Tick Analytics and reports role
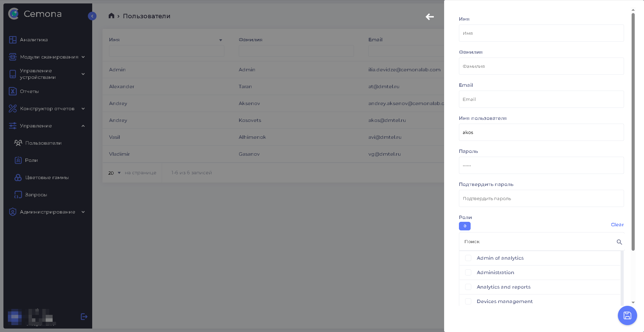644x332 pixels. click(468, 287)
